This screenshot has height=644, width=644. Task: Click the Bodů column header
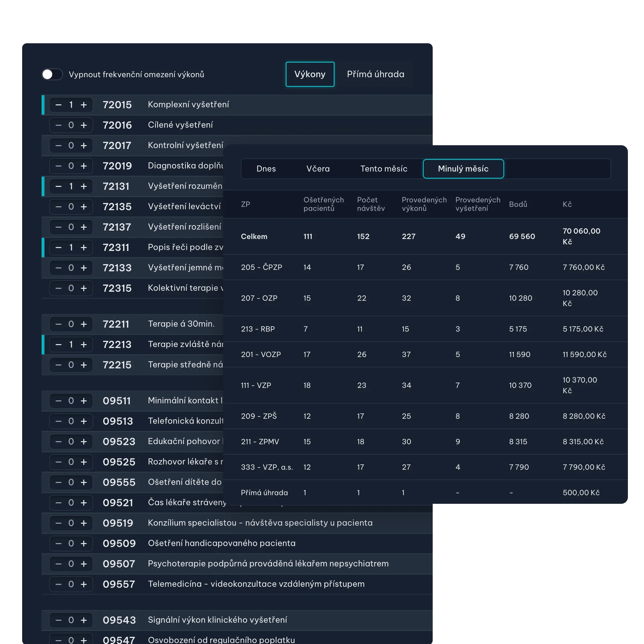pyautogui.click(x=518, y=204)
